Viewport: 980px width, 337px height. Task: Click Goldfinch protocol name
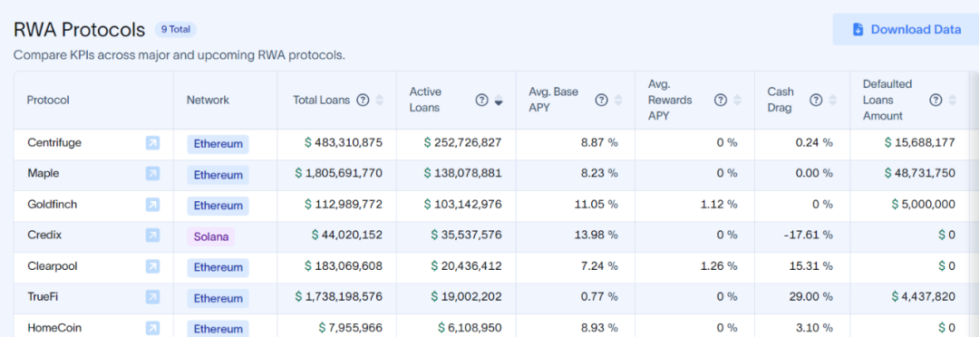[53, 204]
